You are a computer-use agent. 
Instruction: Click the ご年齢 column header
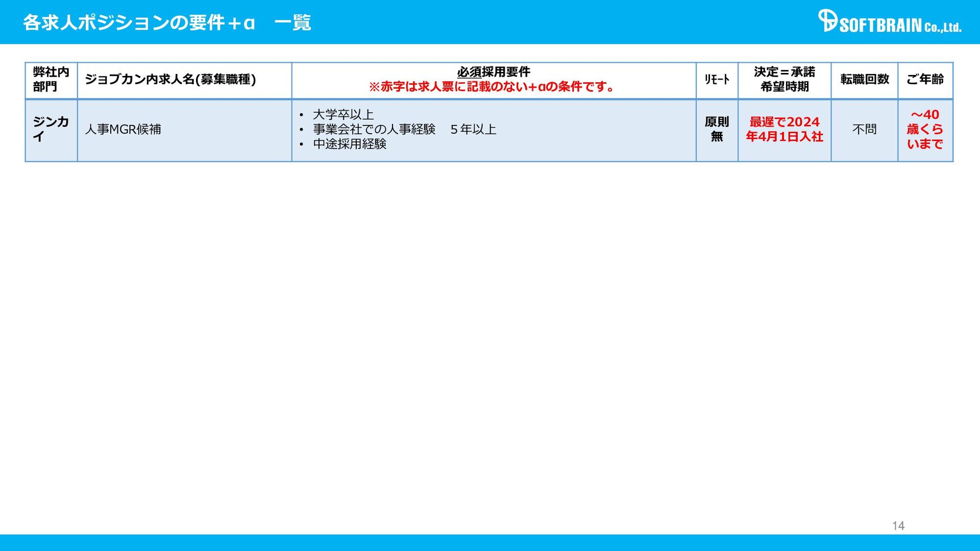(925, 80)
